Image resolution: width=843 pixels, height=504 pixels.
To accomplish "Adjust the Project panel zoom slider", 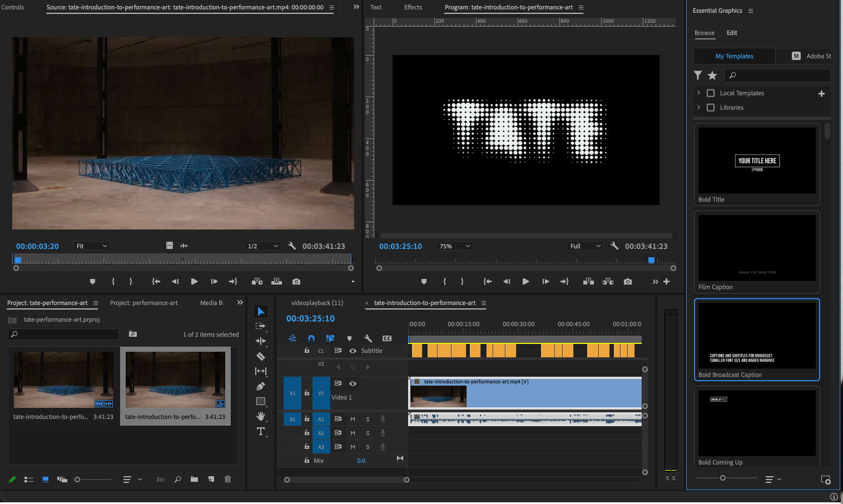I will coord(78,479).
